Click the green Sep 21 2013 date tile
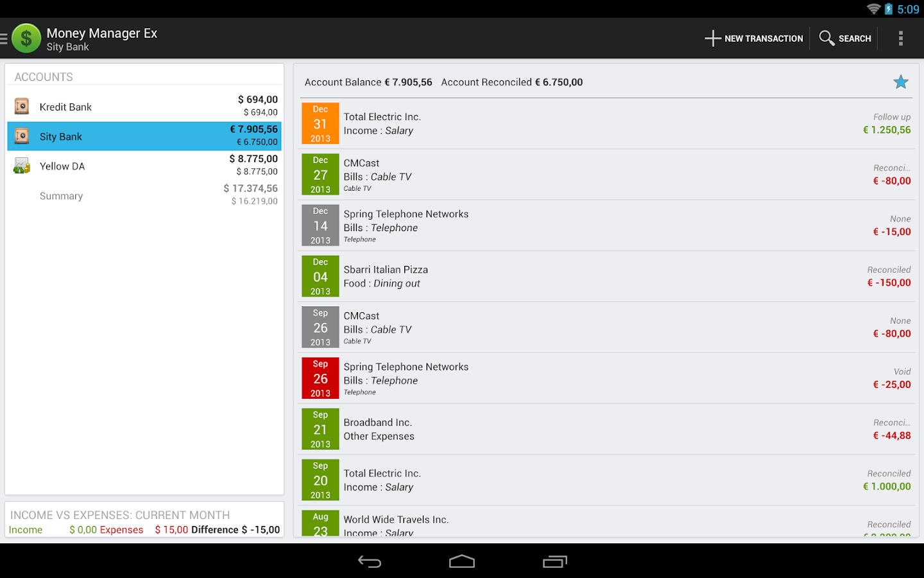Screen dimensions: 924x578 pyautogui.click(x=320, y=430)
